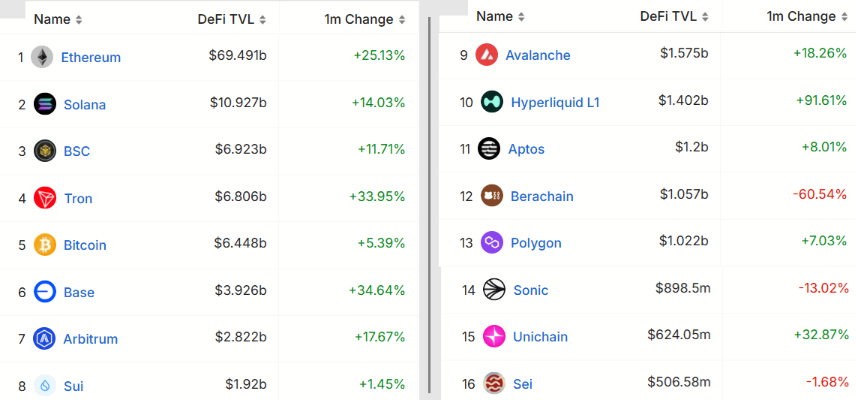The width and height of the screenshot is (856, 400).
Task: Open the Base chain link
Action: [x=79, y=292]
